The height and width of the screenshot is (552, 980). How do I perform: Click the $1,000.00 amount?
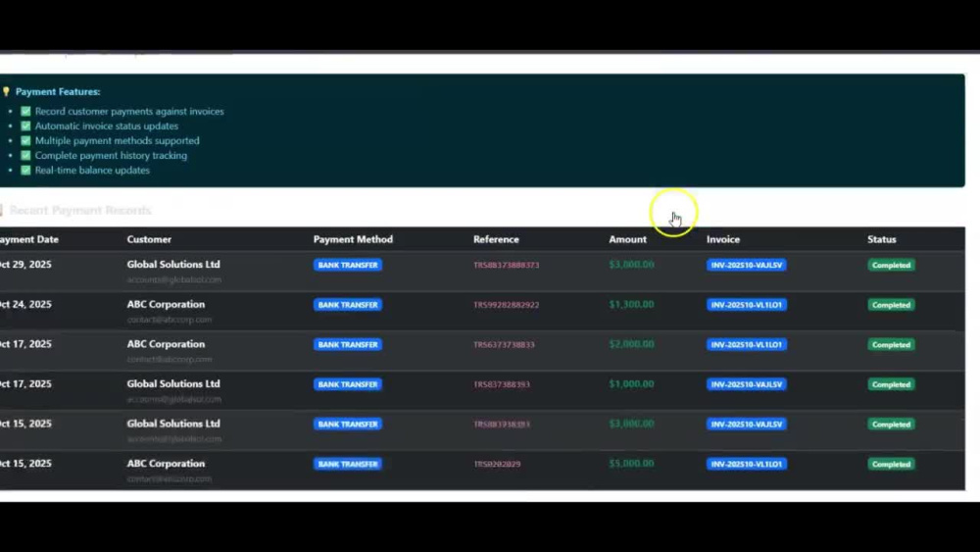[x=631, y=383]
